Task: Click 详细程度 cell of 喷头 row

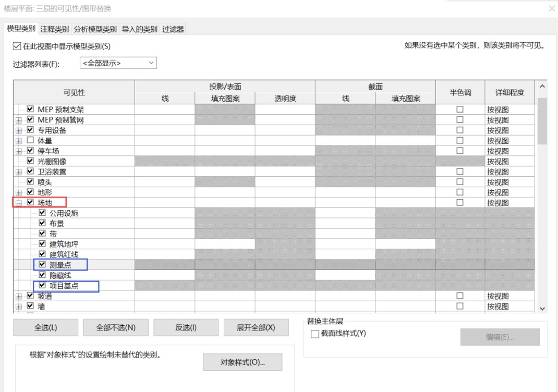Action: pyautogui.click(x=510, y=182)
